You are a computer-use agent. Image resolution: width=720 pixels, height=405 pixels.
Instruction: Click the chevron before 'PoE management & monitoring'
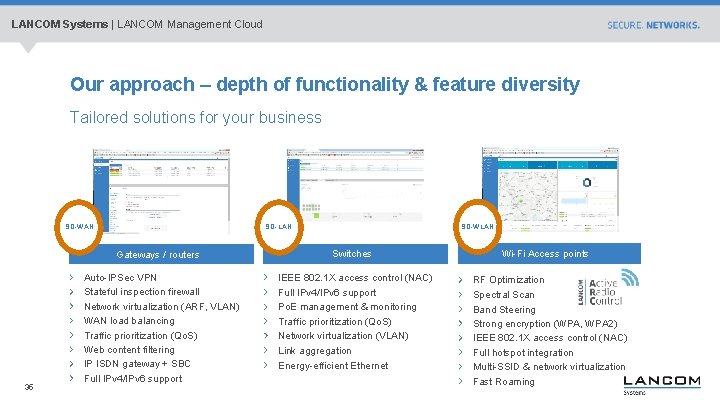[266, 307]
